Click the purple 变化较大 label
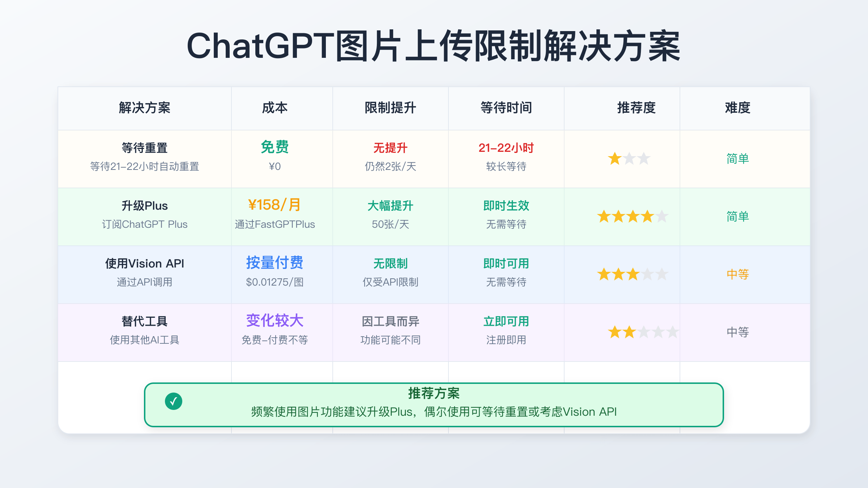This screenshot has height=488, width=868. [x=275, y=320]
